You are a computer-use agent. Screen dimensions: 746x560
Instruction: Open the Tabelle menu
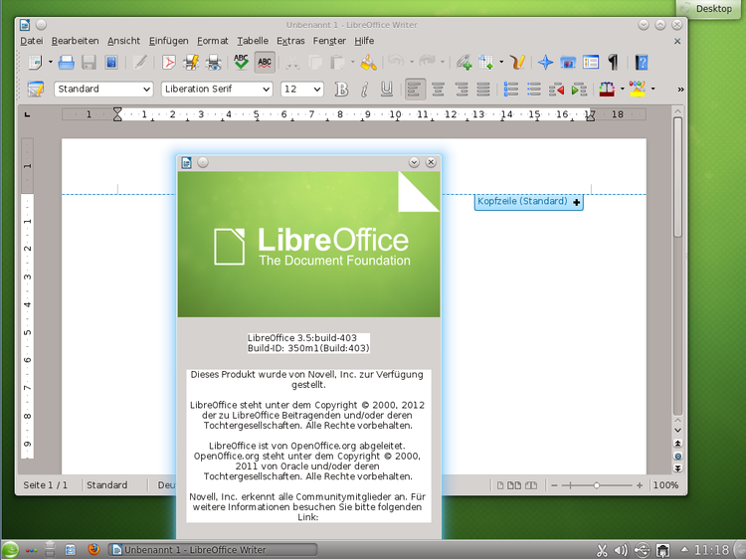[x=253, y=41]
